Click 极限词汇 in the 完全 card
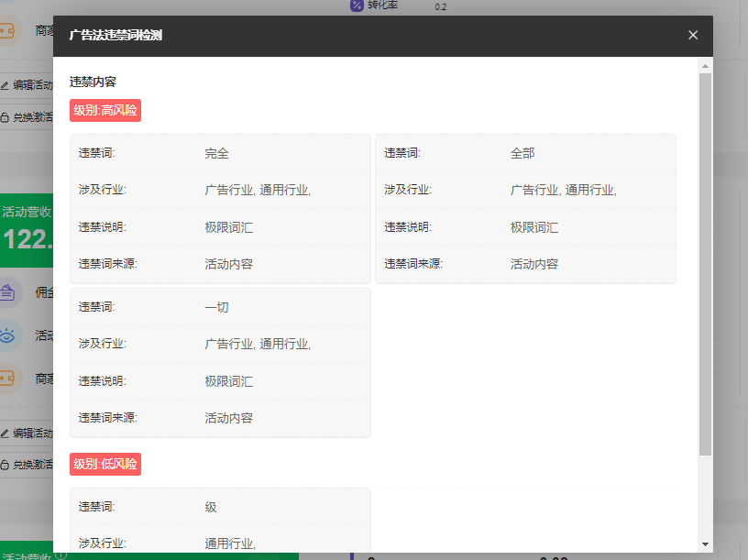This screenshot has height=560, width=748. (228, 227)
